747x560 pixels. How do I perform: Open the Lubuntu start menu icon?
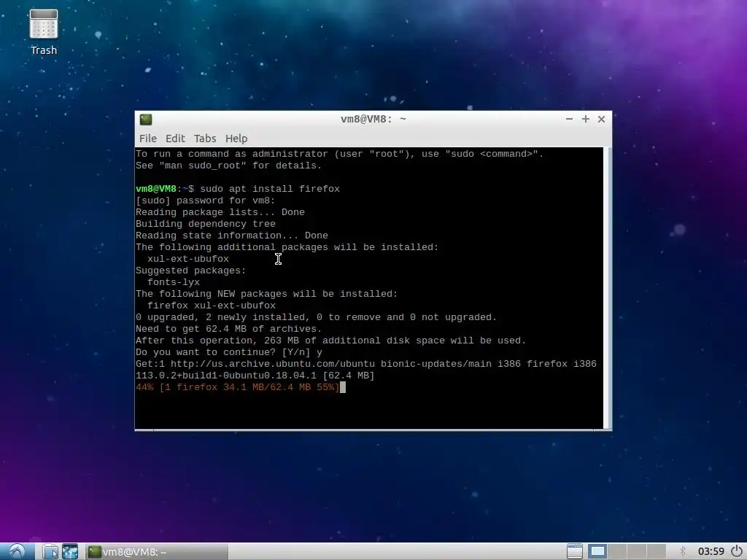pos(18,551)
